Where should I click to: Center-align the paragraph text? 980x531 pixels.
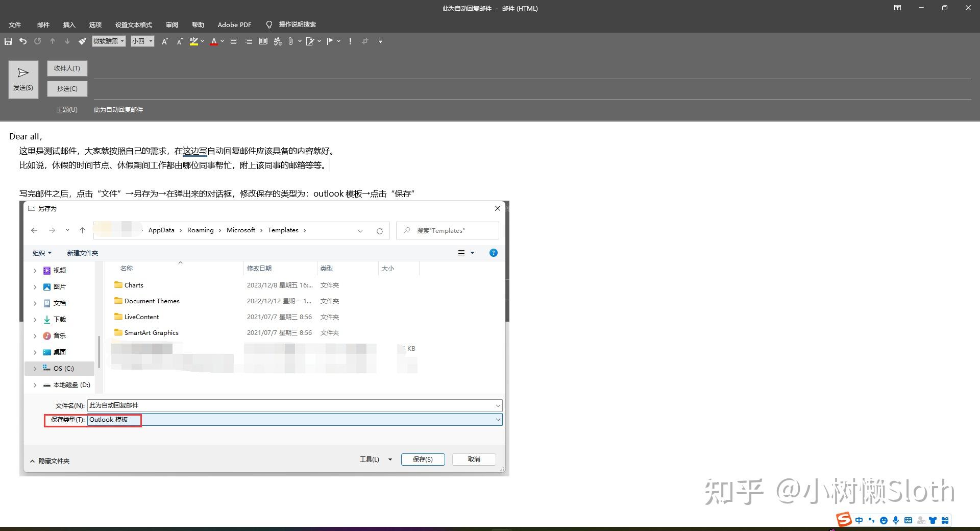(234, 41)
